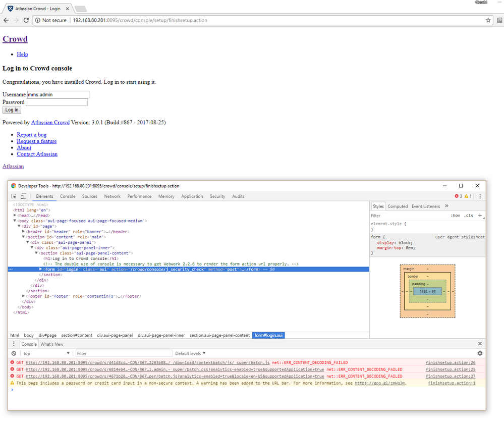Click the red error count indicator
The height and width of the screenshot is (424, 504).
click(459, 196)
